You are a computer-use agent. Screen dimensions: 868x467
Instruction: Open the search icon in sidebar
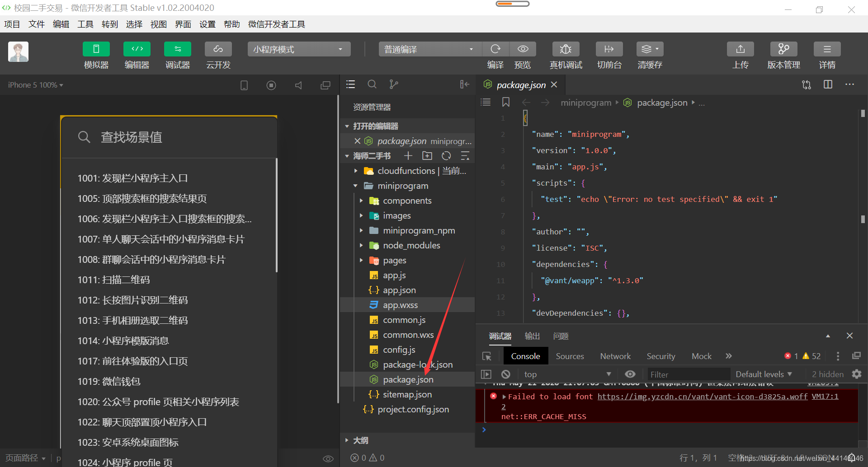pyautogui.click(x=372, y=84)
